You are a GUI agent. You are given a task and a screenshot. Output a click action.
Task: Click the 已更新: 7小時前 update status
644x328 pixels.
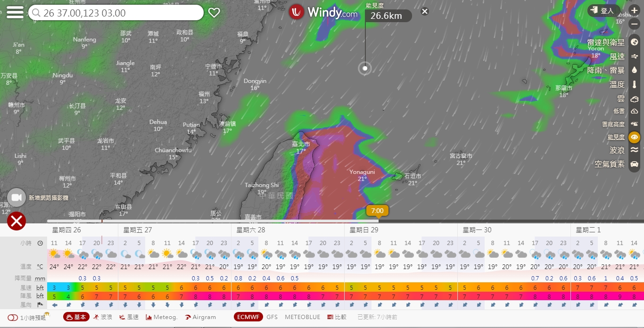(377, 317)
